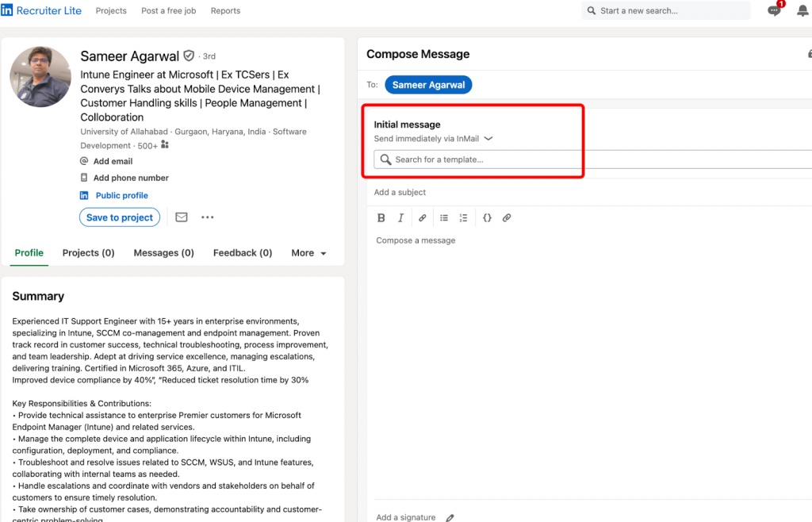
Task: Click the Save to project button
Action: (119, 217)
